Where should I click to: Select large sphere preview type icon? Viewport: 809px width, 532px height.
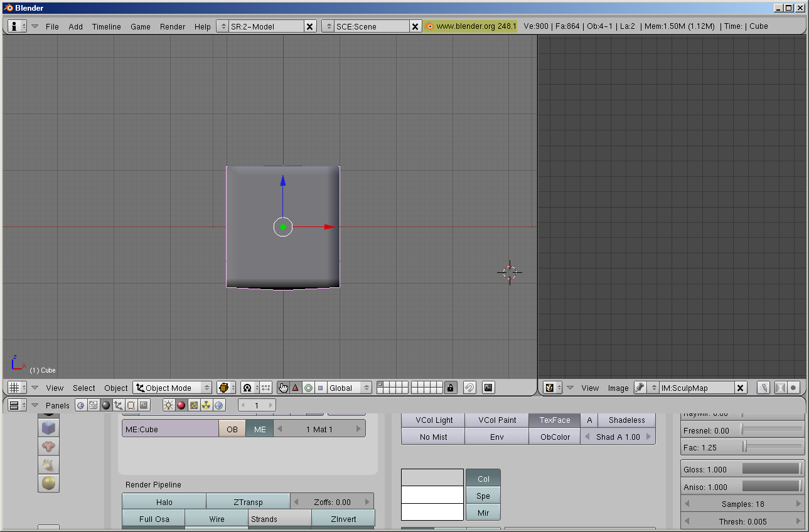(x=49, y=483)
